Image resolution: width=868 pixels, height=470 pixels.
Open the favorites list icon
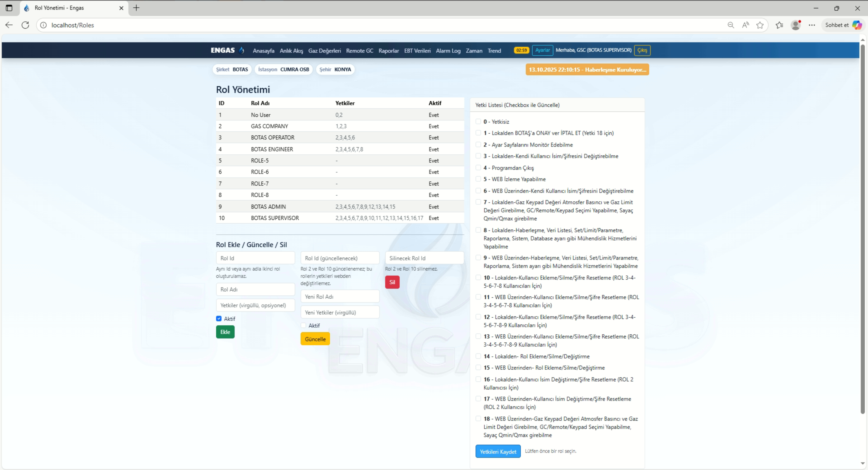[x=779, y=25]
